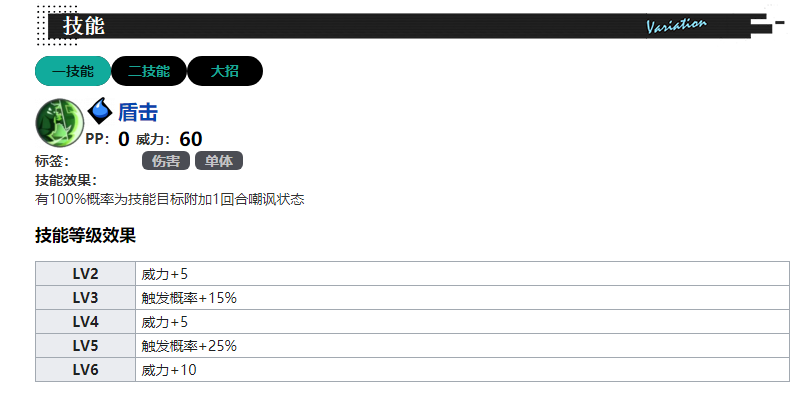This screenshot has width=810, height=401.
Task: Click the LV6 level cell
Action: tap(85, 370)
